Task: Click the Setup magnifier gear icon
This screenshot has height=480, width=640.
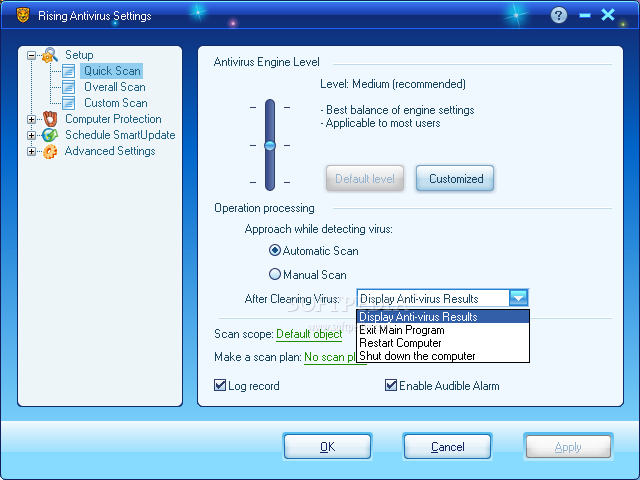Action: (x=50, y=55)
